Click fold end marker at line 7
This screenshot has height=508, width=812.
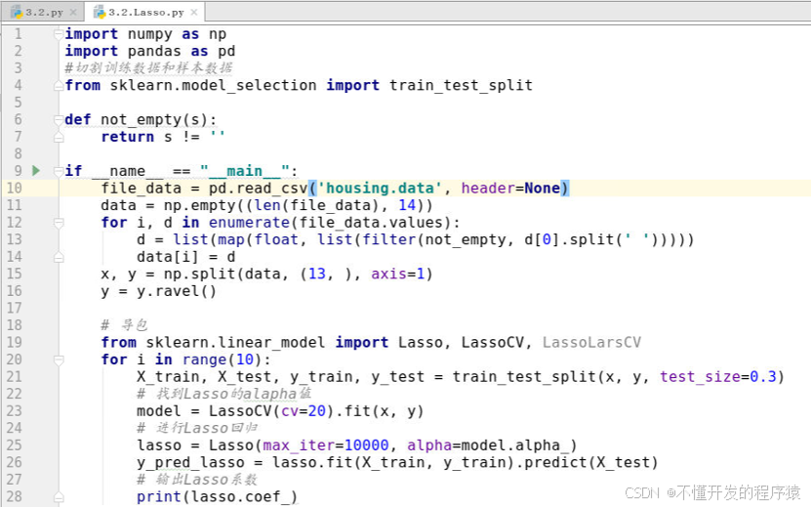pos(59,137)
